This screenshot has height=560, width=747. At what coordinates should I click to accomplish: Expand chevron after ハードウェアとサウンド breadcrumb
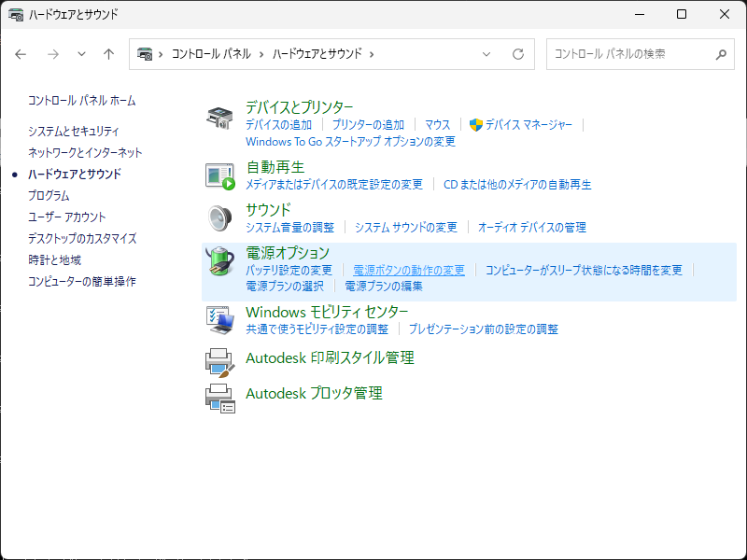[372, 54]
